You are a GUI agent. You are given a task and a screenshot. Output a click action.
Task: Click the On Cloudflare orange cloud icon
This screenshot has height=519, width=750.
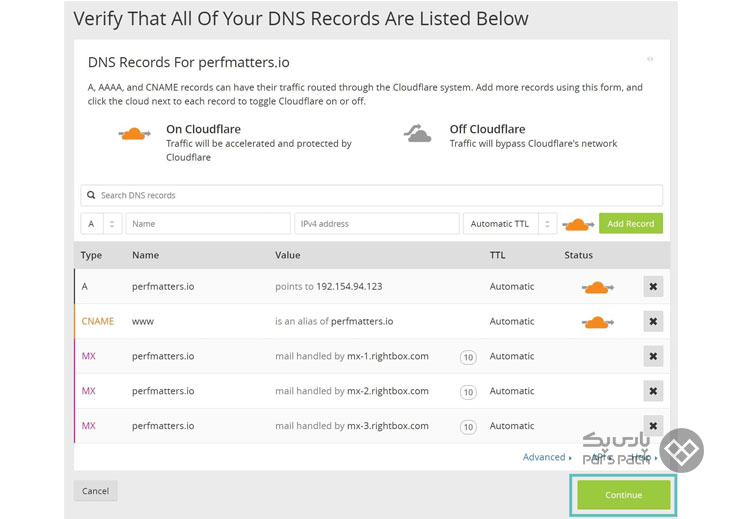coord(134,134)
